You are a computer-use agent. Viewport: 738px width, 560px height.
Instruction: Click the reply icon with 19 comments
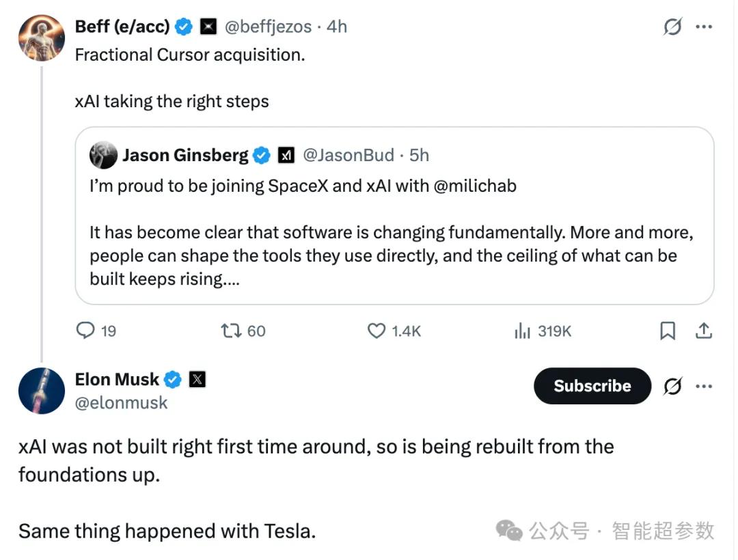tap(85, 331)
